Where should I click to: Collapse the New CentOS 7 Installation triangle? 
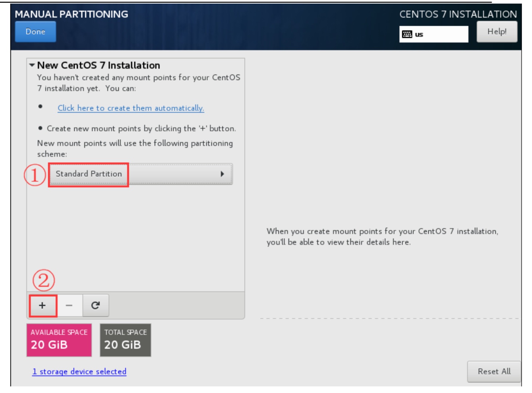(32, 65)
